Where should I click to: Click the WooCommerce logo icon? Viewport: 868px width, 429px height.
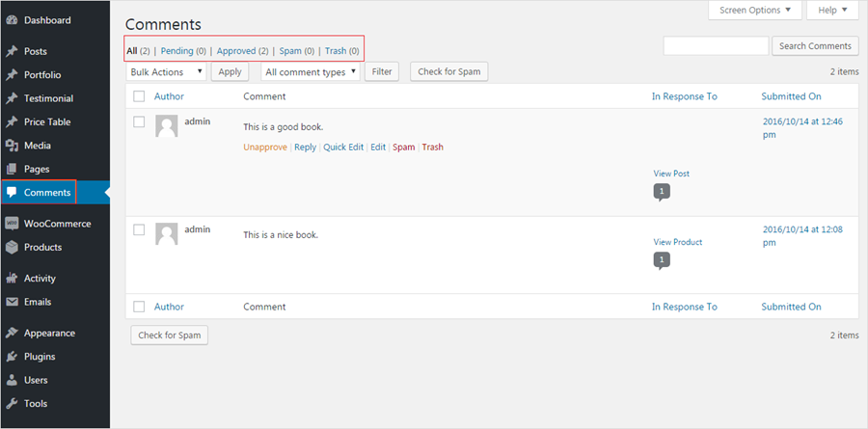point(11,224)
